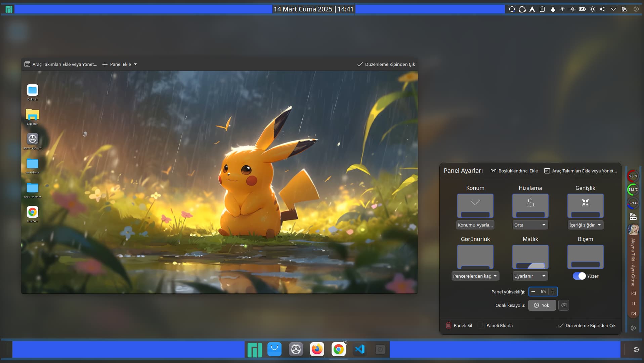This screenshot has height=363, width=644.
Task: Click the panel height value field
Action: tap(543, 292)
